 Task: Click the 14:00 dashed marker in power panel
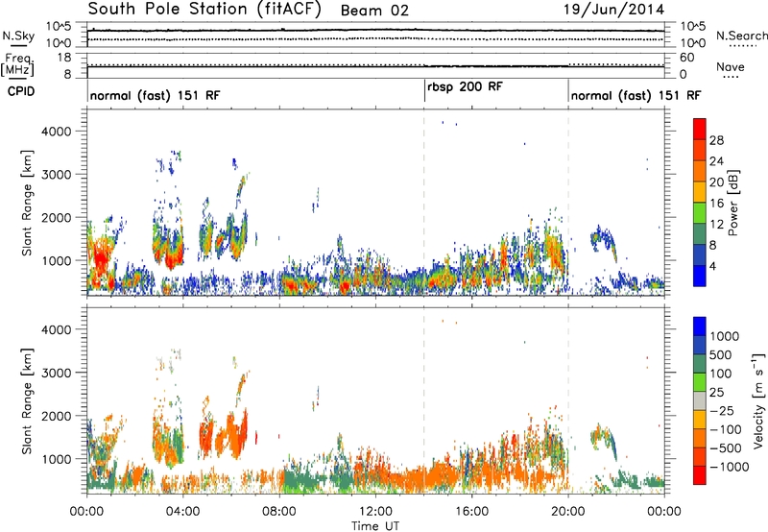(424, 203)
